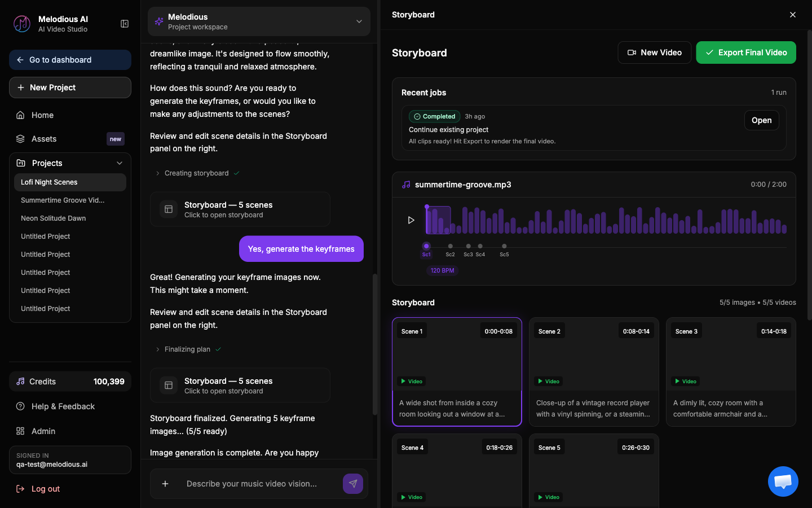Click the credits balance 100,399
This screenshot has width=812, height=508.
(x=109, y=382)
